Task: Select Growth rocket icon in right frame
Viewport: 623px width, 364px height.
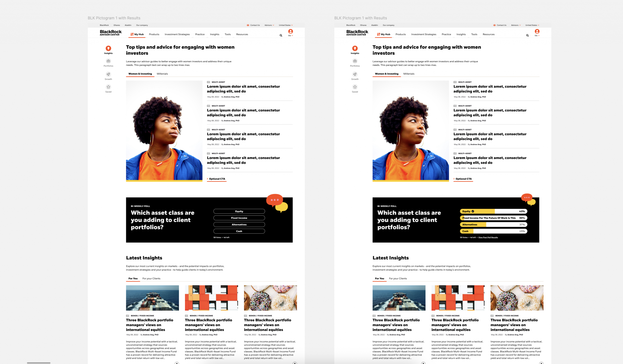Action: point(355,74)
